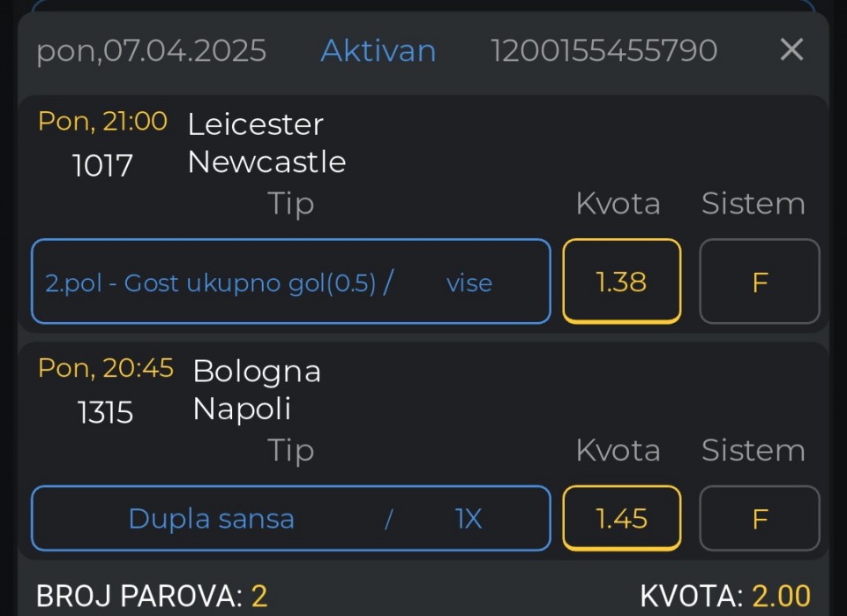Select the 1.45 odds box
847x616 pixels.
pos(621,518)
